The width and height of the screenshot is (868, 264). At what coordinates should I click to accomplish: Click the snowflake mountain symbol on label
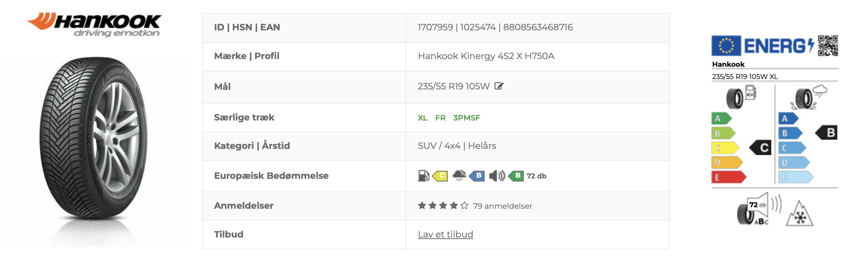pos(799,214)
